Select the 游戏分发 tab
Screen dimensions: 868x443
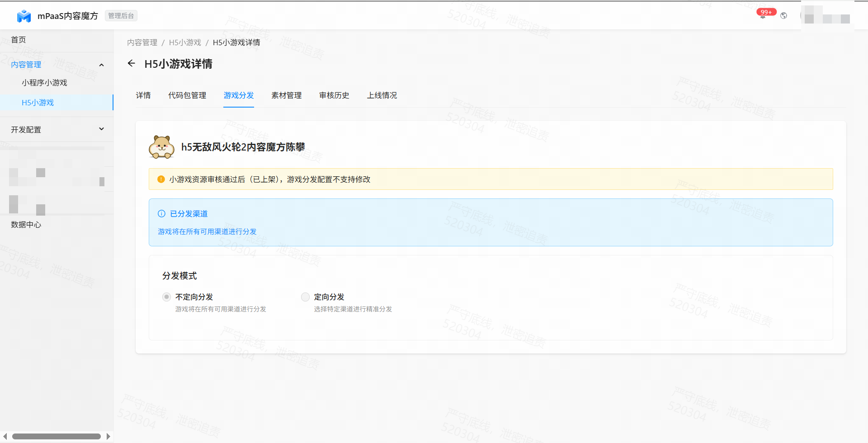[x=239, y=95]
